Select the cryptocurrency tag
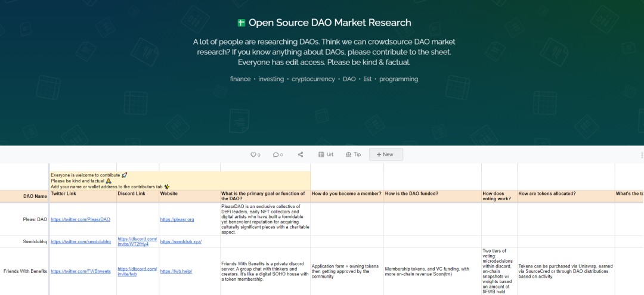Viewport: 644px width, 295px height. [x=314, y=79]
